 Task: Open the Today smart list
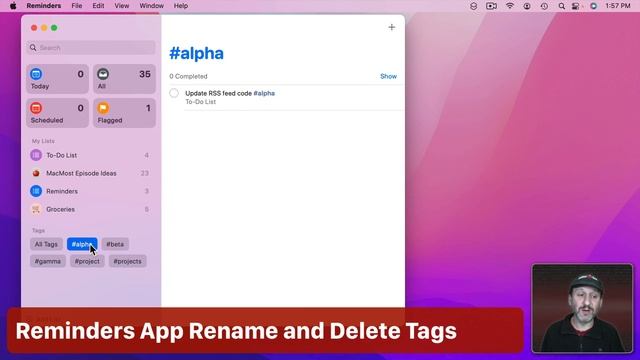58,79
